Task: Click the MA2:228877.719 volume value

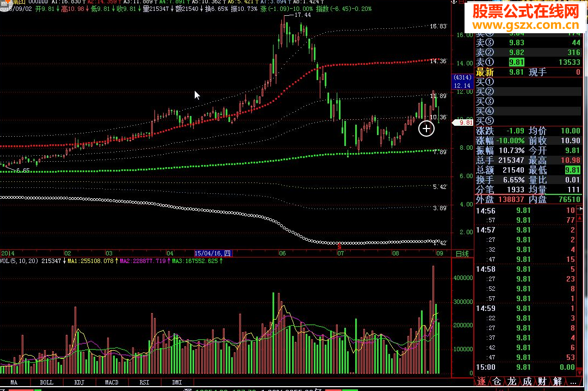Action: 143,261
